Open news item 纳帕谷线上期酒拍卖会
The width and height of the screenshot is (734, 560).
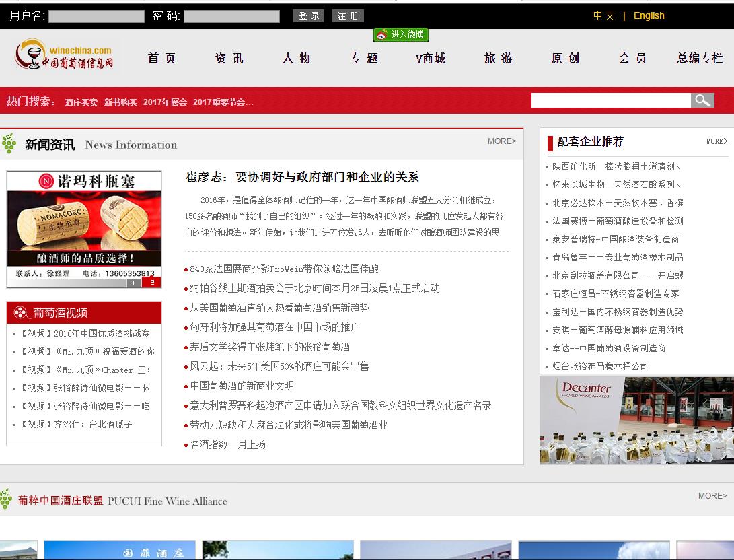pos(315,288)
